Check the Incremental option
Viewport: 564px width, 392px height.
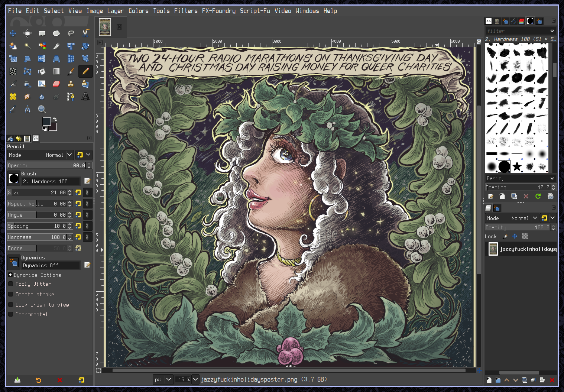[x=11, y=314]
